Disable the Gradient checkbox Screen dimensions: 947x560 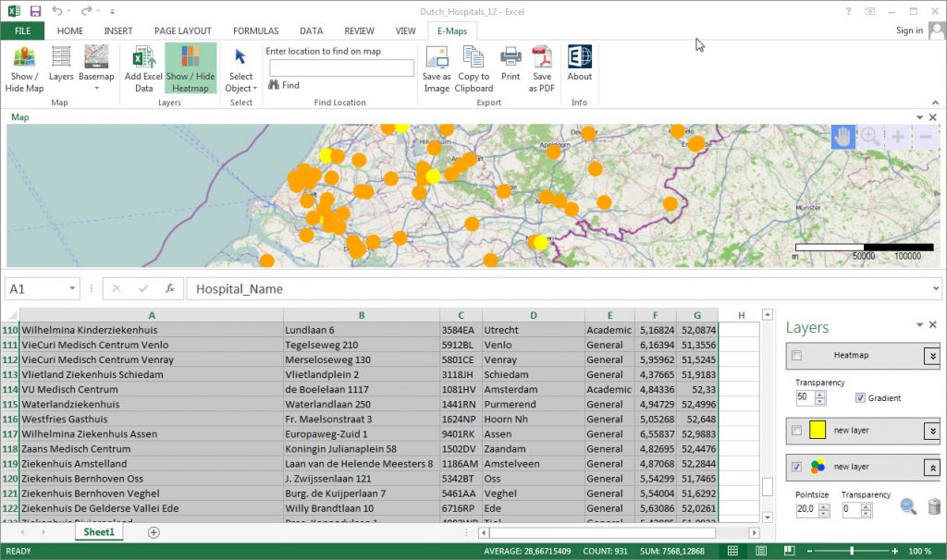(x=860, y=398)
